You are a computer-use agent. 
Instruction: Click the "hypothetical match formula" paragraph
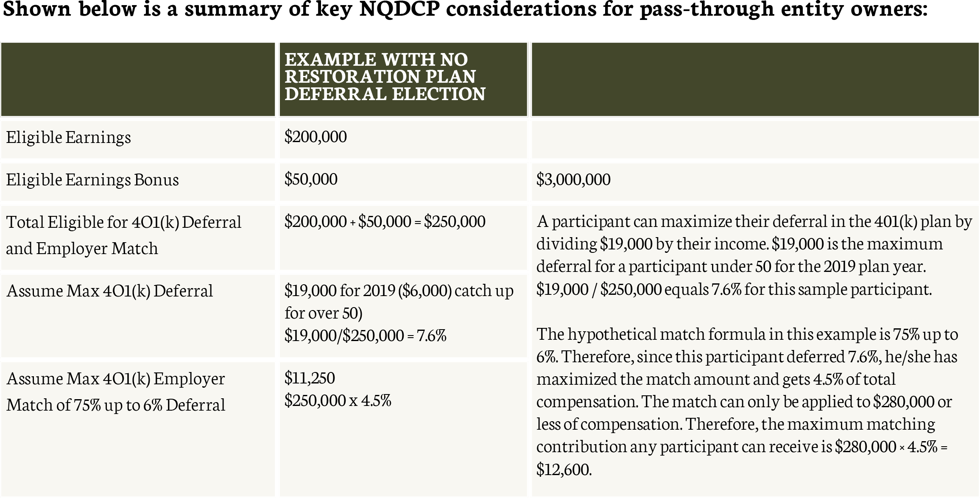pos(746,401)
